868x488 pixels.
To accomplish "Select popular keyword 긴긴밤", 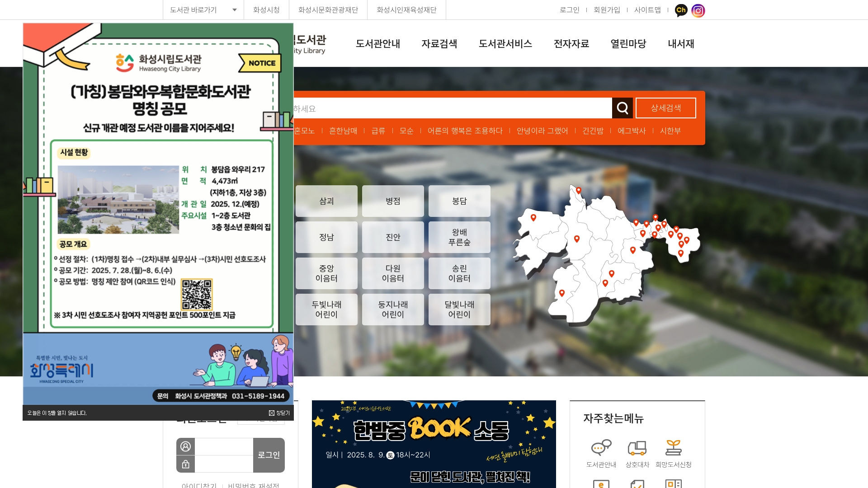I will click(593, 131).
